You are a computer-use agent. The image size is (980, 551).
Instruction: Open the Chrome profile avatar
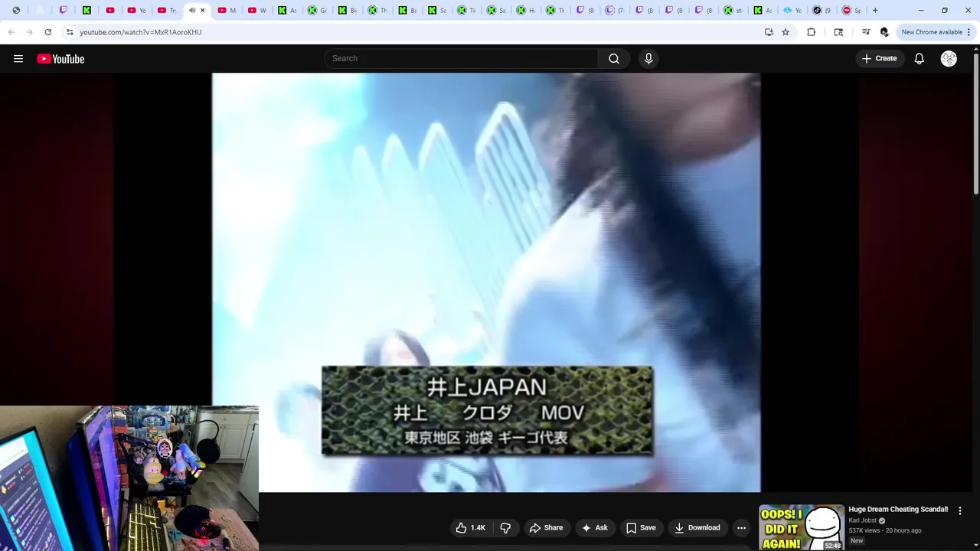click(884, 32)
